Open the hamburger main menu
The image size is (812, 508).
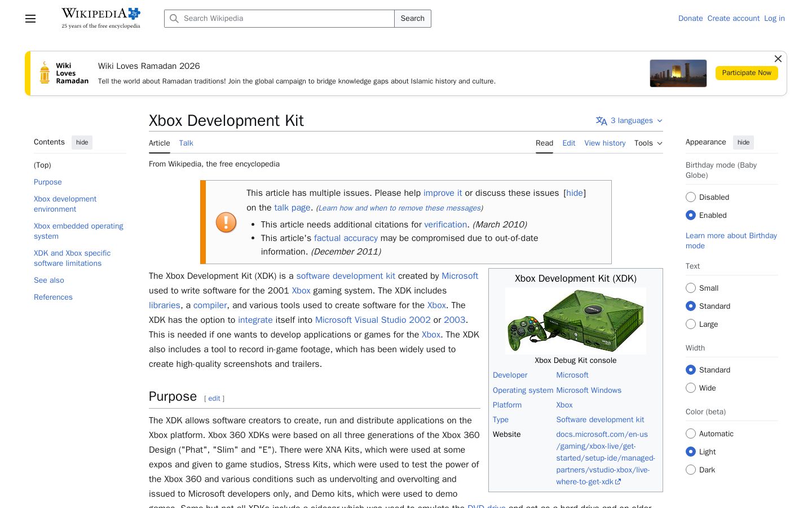pyautogui.click(x=30, y=19)
